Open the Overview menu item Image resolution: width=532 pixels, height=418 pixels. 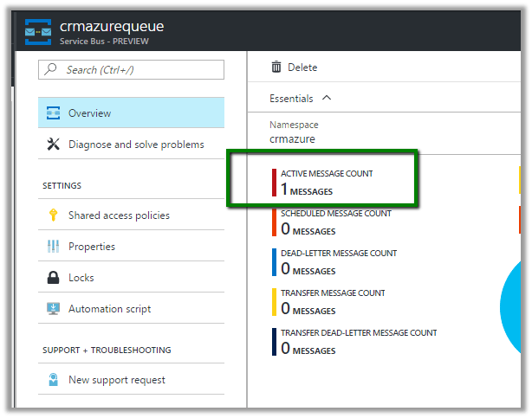tap(131, 113)
